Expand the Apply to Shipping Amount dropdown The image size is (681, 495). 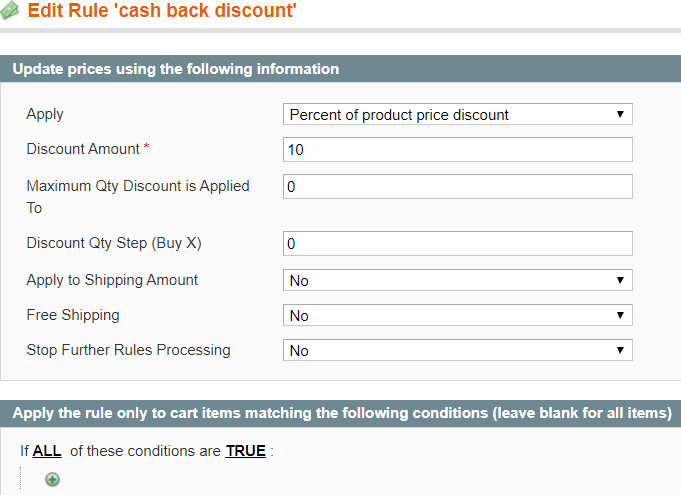(x=458, y=281)
